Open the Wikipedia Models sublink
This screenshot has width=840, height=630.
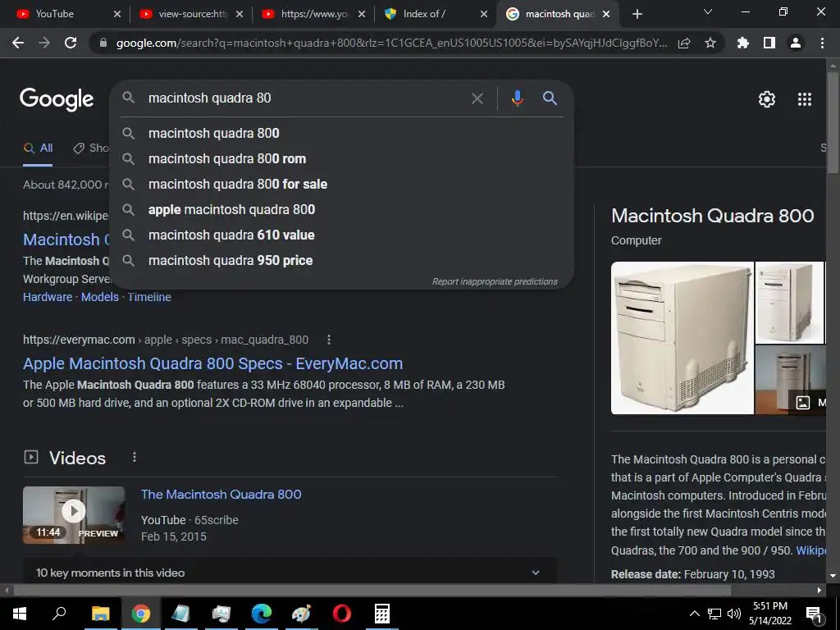tap(99, 297)
